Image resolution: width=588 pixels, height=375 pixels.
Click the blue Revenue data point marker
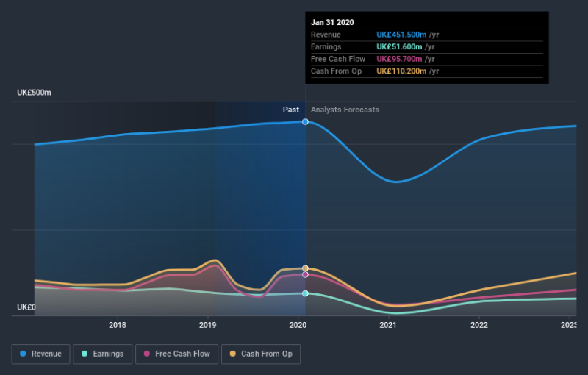click(305, 121)
